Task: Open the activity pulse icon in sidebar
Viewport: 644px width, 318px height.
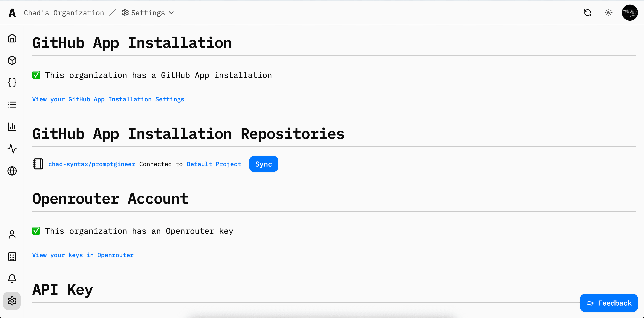Action: click(x=12, y=149)
